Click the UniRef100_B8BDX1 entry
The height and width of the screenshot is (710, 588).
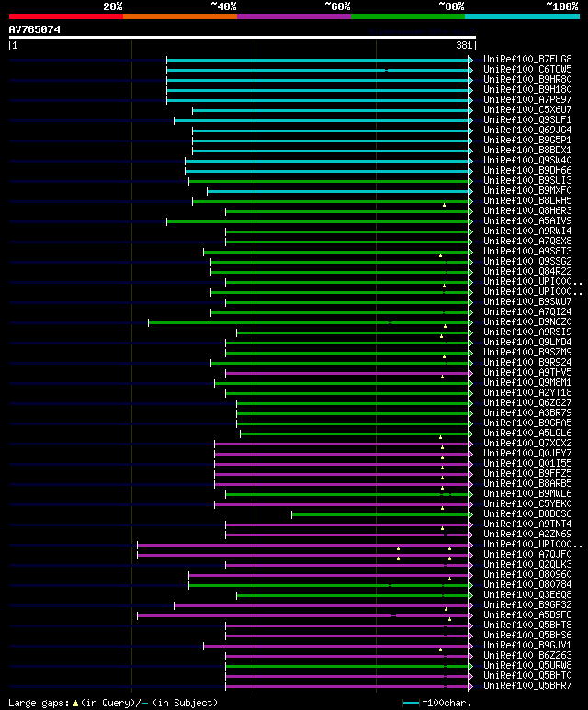click(x=527, y=151)
